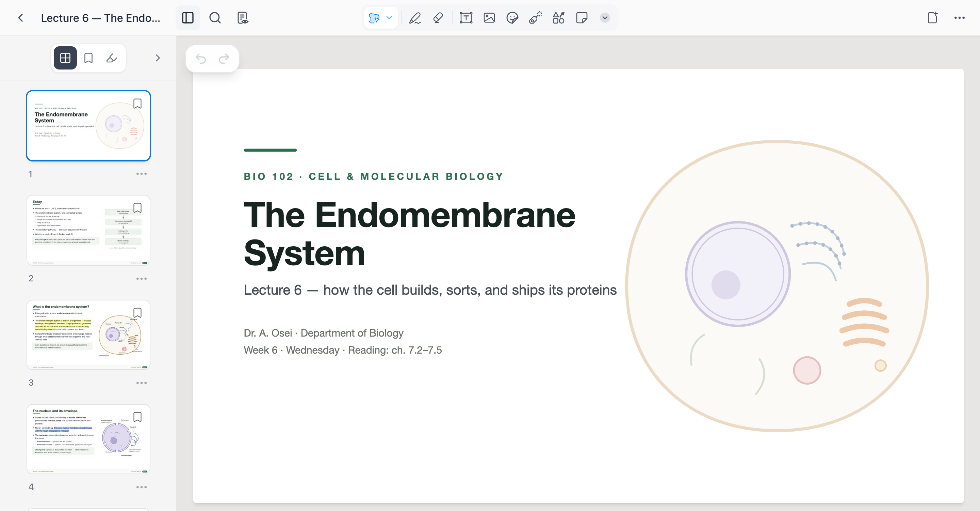Toggle the sidebar panel visibility
Screen dimensions: 980x511
point(187,18)
